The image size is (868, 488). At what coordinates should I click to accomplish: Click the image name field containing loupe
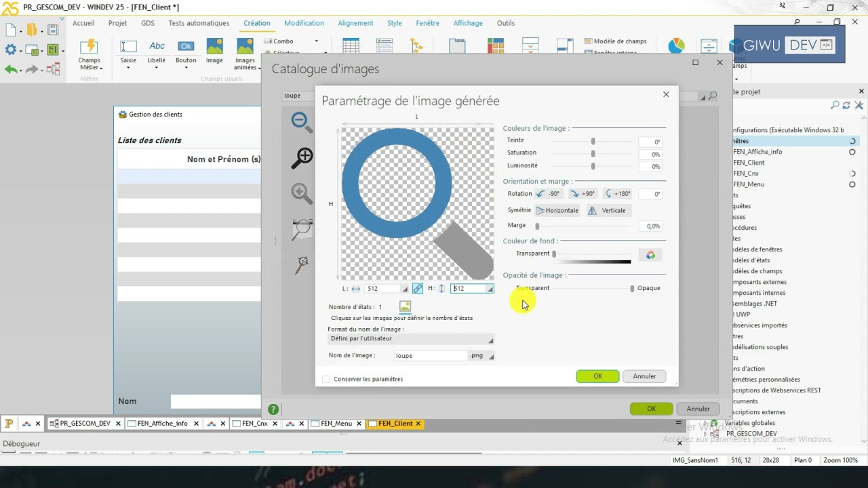coord(431,356)
